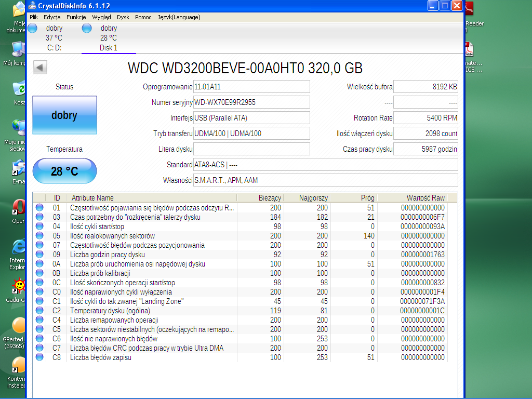Screen dimensions: 532x399
Task: Click the Standard field ATA8-ACS
Action: coord(326,165)
